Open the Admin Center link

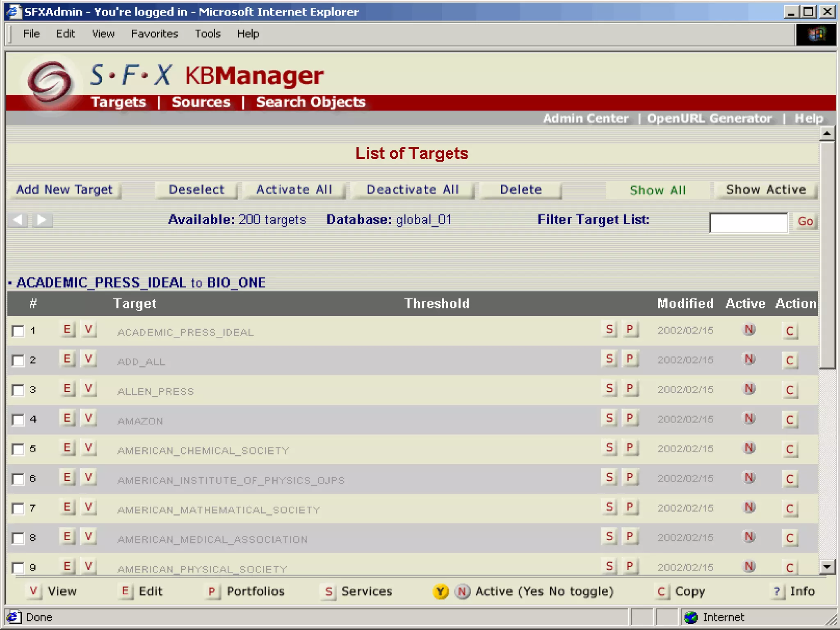click(586, 119)
